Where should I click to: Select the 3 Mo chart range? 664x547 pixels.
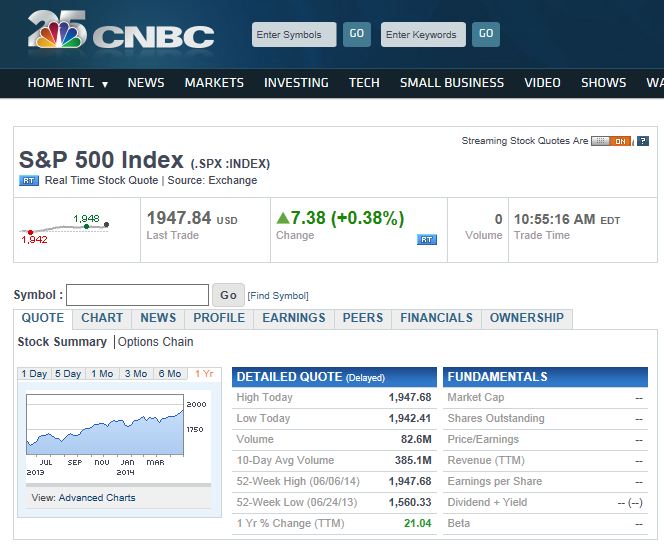[136, 374]
